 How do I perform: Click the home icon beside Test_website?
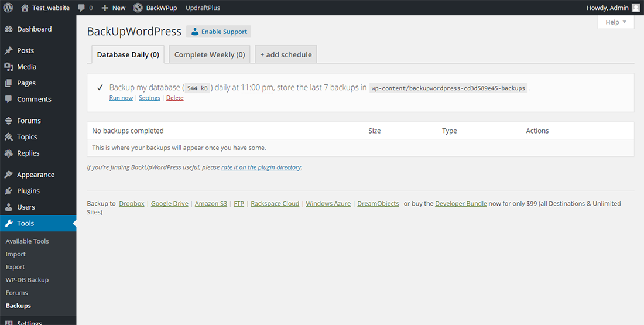[25, 8]
